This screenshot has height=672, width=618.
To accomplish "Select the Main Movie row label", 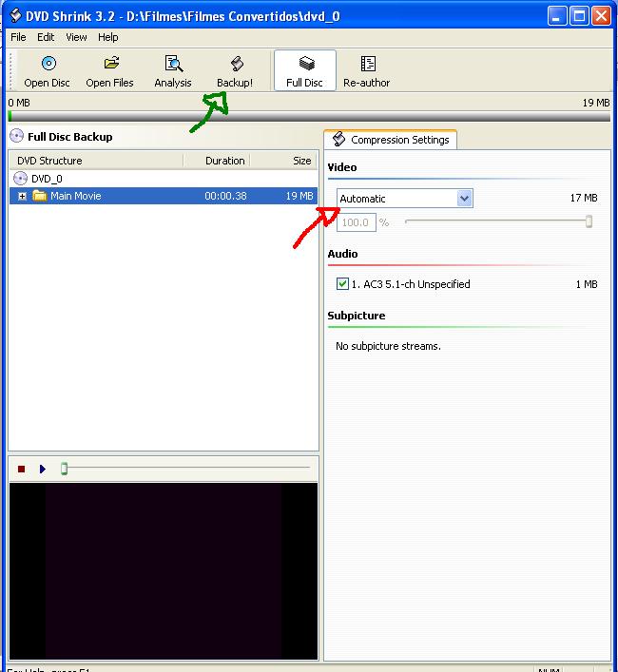I will [x=76, y=196].
